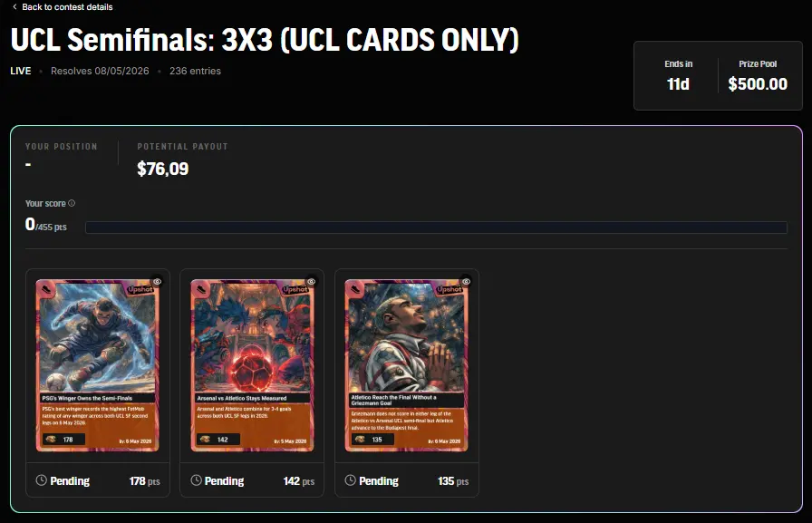
Task: Open the PSG's Winger Owns the Semi-Finals card
Action: (x=97, y=365)
